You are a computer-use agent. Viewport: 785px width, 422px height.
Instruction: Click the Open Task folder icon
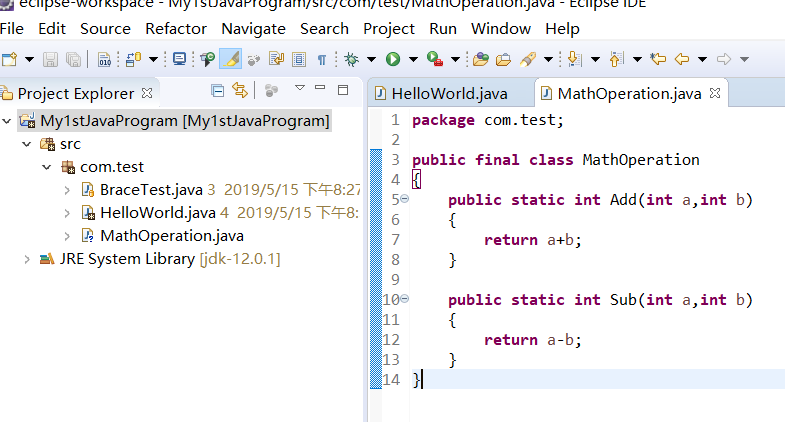point(503,60)
